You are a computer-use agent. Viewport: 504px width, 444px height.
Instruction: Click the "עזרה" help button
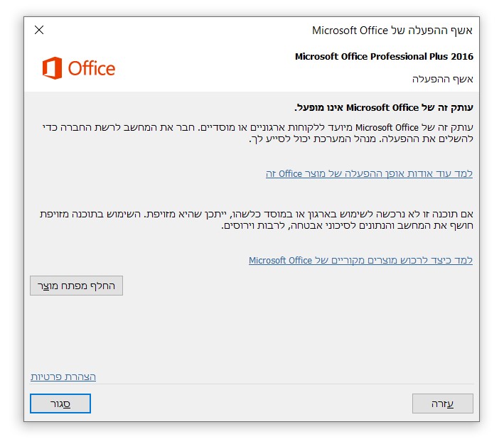442,404
